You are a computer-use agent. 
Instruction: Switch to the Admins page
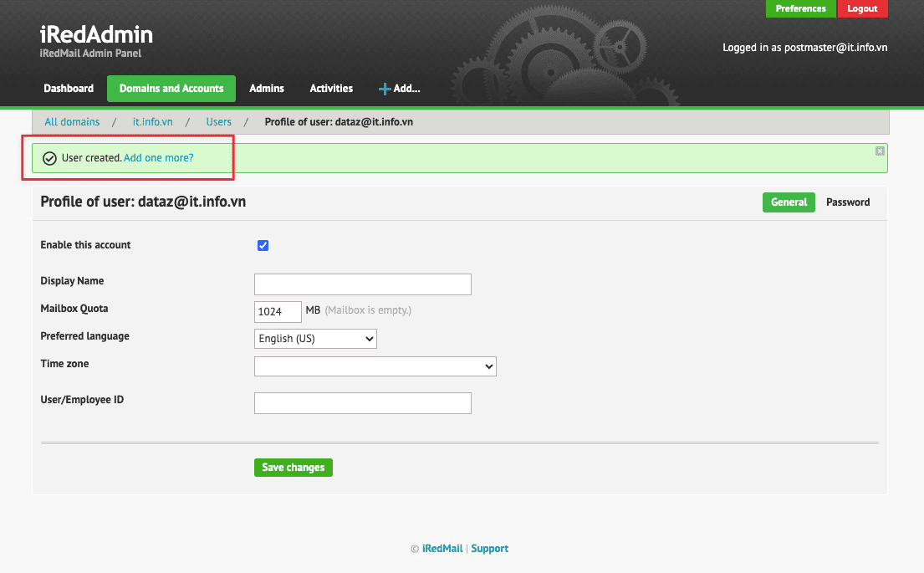(267, 89)
